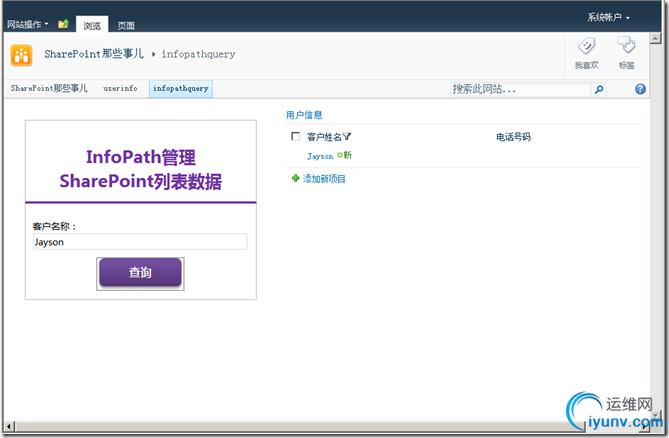
Task: Open the 网站操作 site actions menu
Action: pos(27,24)
